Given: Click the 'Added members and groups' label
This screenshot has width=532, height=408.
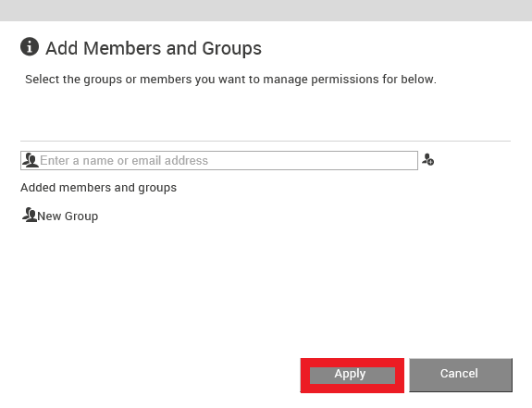Looking at the screenshot, I should click(98, 188).
